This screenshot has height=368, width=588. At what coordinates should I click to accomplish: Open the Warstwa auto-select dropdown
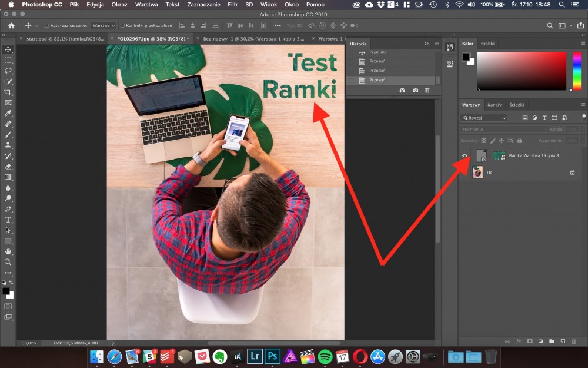tap(103, 25)
